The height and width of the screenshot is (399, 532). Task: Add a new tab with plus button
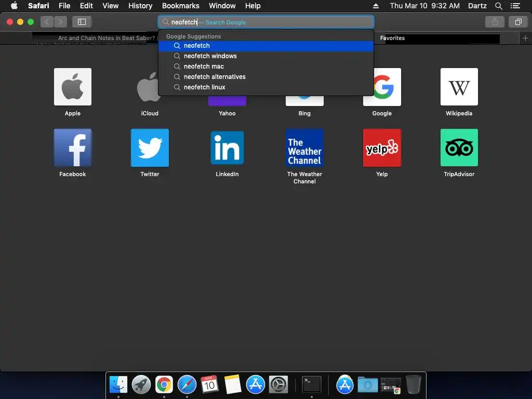[x=525, y=38]
